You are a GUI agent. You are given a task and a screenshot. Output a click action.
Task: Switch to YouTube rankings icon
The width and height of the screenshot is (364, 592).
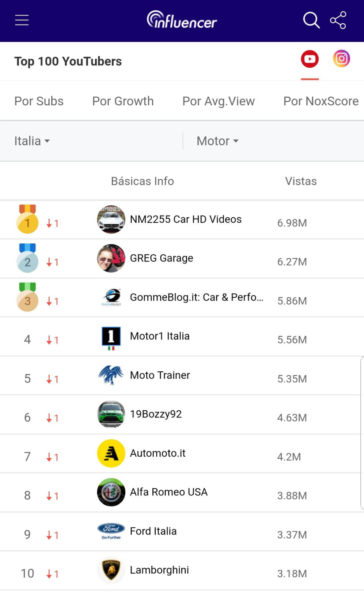tap(310, 59)
